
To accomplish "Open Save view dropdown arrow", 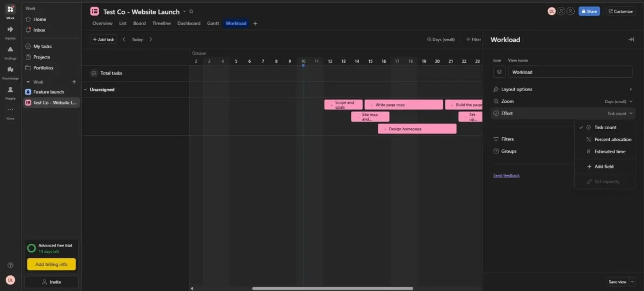I will (x=632, y=282).
